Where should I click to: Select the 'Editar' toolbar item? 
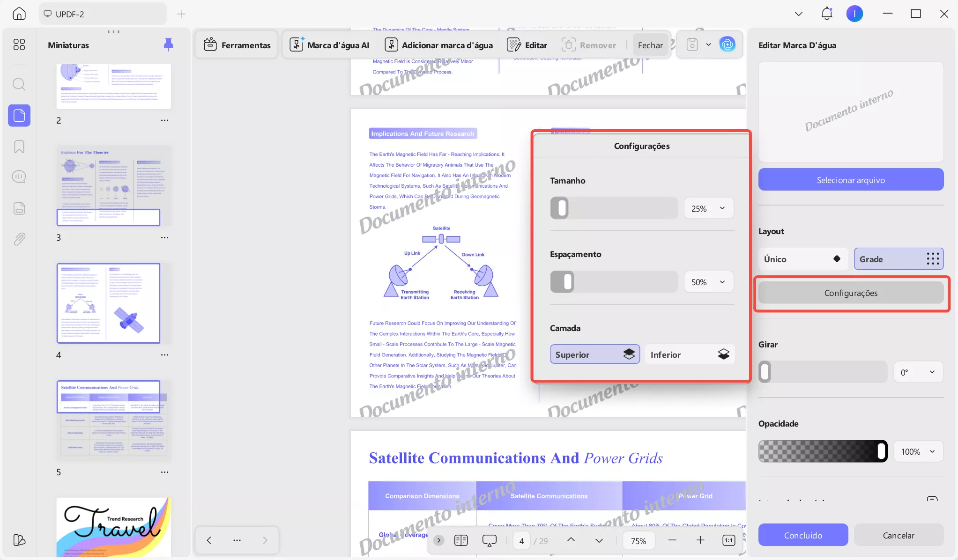(x=527, y=44)
